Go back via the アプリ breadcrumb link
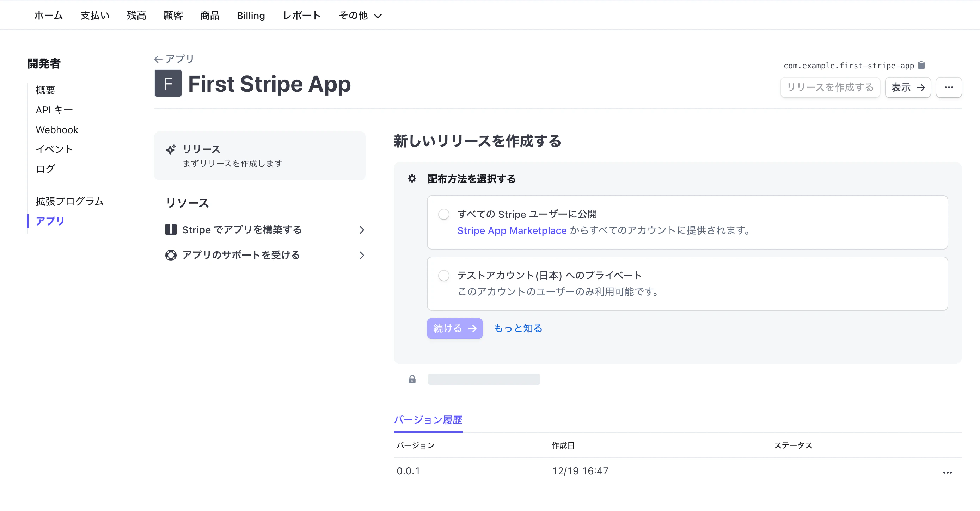The height and width of the screenshot is (511, 980). click(x=179, y=59)
